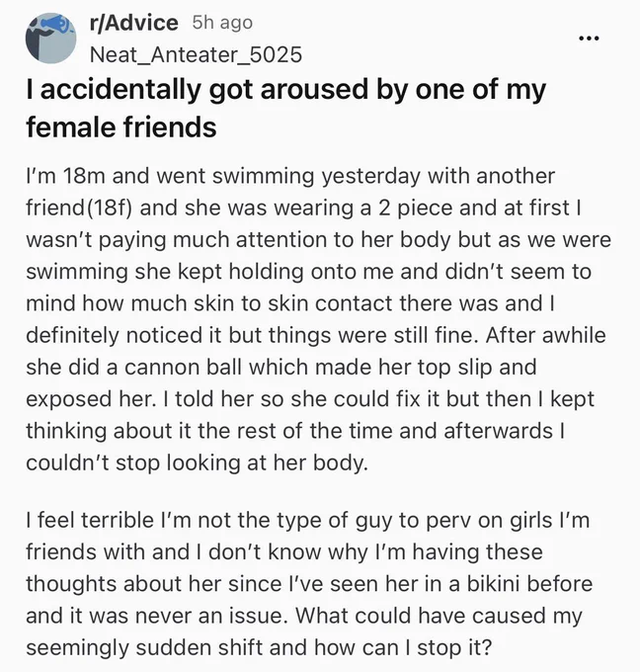640x672 pixels.
Task: Tap line starting 'I feel terrible'
Action: click(308, 520)
